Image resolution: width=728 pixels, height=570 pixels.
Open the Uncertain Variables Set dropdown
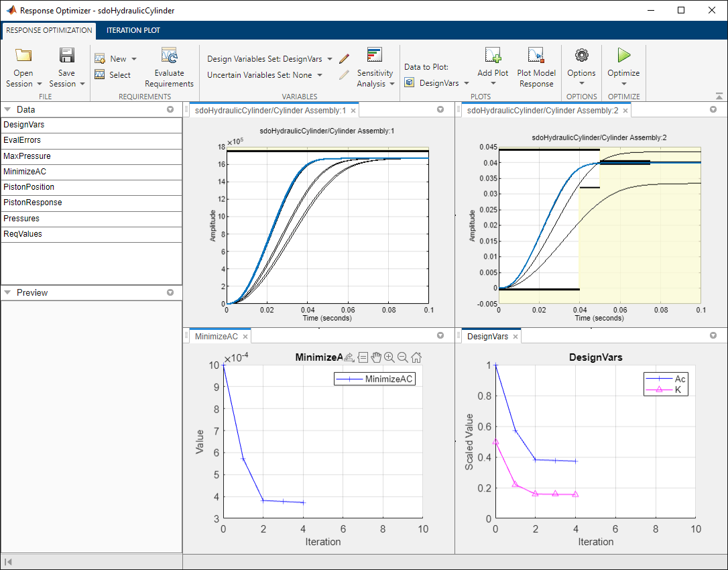(x=320, y=75)
